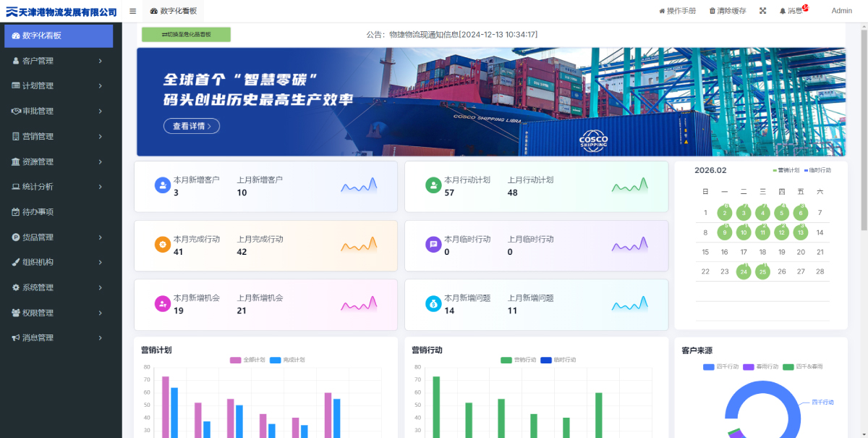Click the cyan 本月新增问题 money bag icon
Viewport: 868px width, 438px height.
[x=433, y=303]
